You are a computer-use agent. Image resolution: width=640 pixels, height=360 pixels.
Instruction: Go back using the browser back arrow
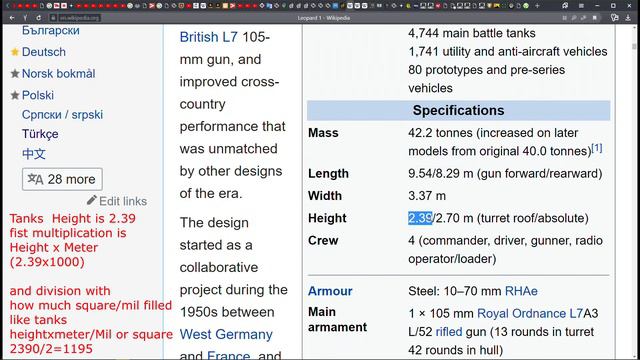tap(12, 18)
